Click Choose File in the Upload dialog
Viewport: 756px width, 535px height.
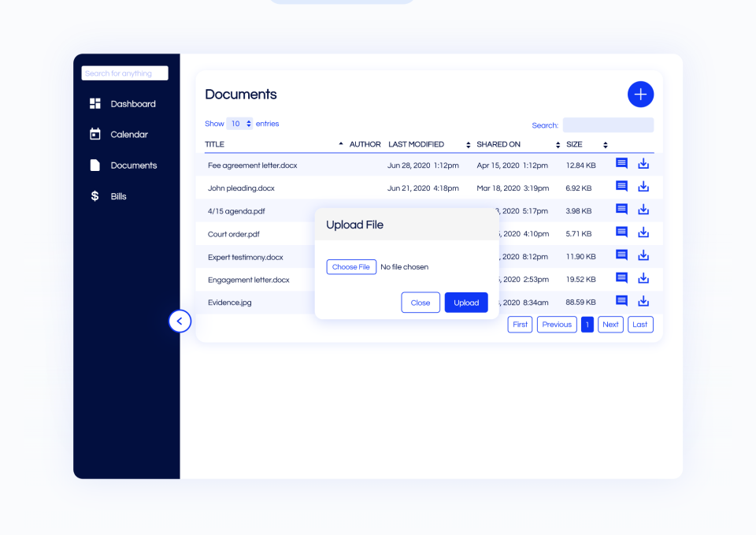(x=351, y=266)
